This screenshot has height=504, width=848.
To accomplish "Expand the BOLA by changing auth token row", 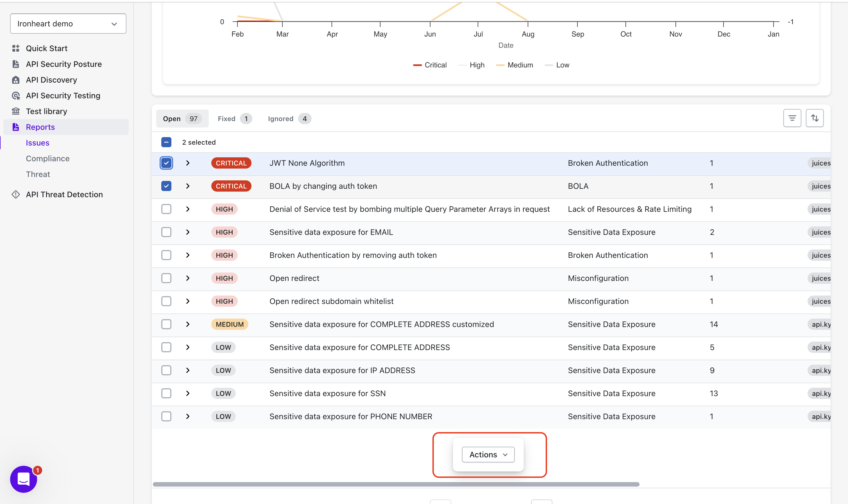I will coord(188,186).
